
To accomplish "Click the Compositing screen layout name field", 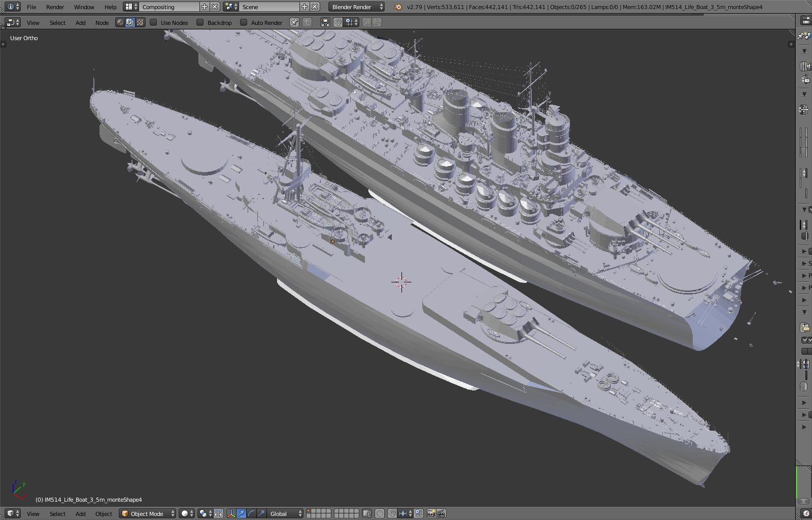I will 170,7.
